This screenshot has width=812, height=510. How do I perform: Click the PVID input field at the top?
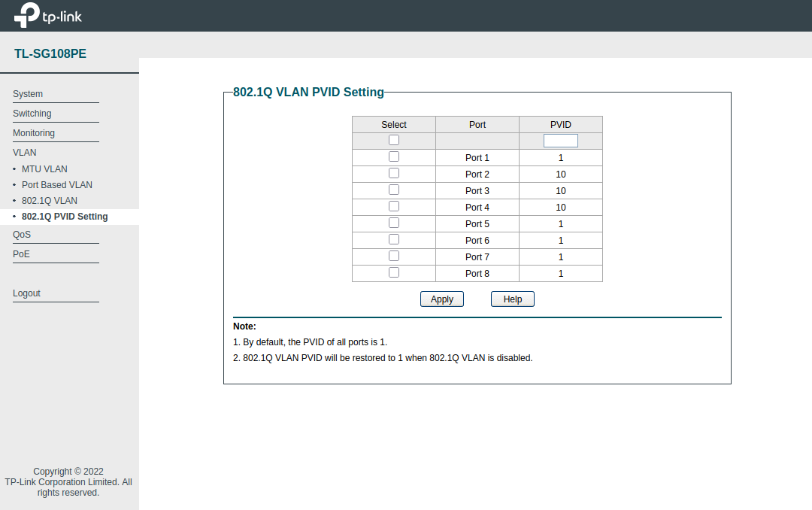(560, 140)
